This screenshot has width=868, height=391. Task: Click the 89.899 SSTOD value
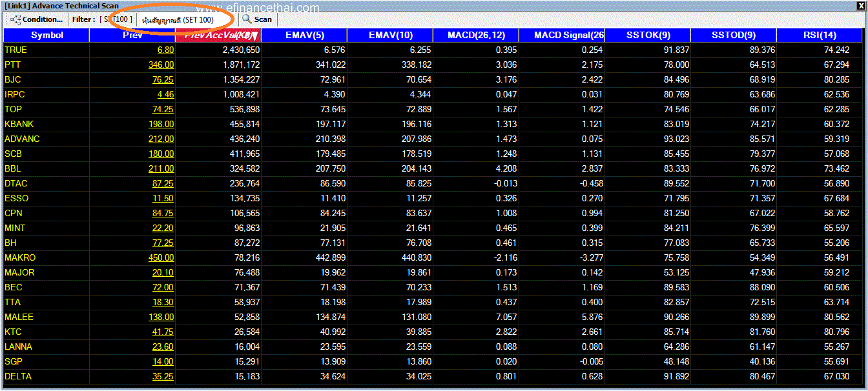point(762,317)
